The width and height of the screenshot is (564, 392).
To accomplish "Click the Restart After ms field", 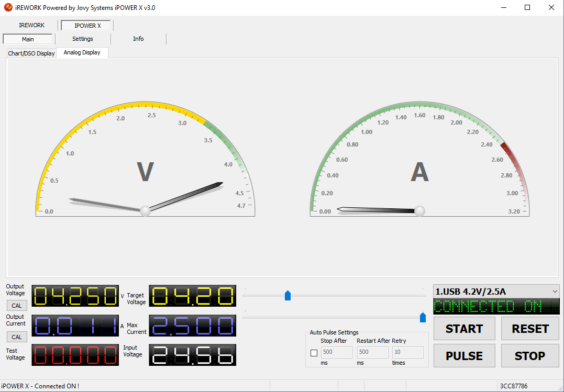I will click(372, 352).
